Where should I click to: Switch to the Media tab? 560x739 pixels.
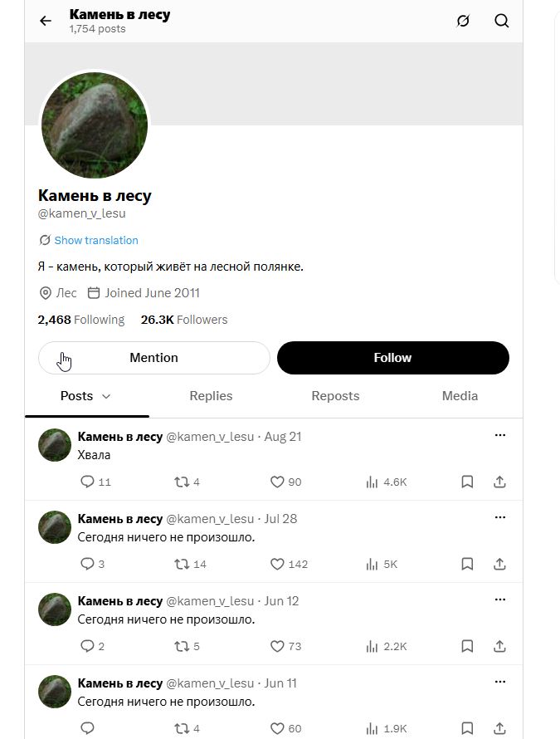coord(460,396)
